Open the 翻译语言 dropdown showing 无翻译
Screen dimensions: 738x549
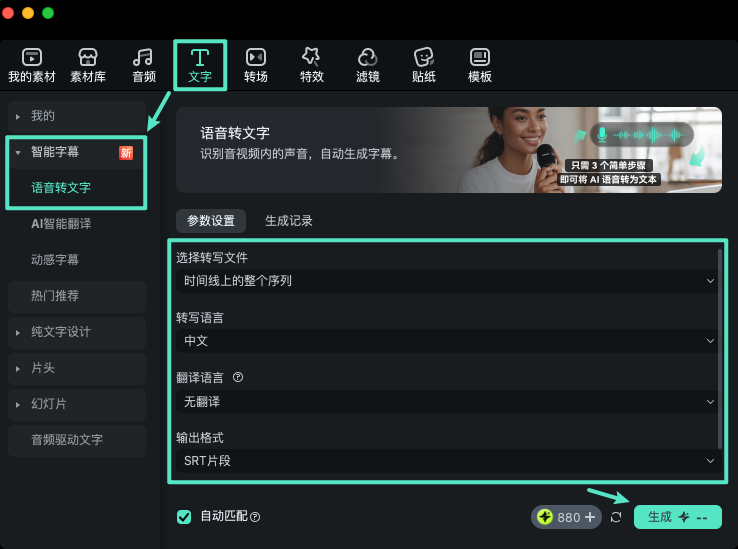[x=447, y=401]
